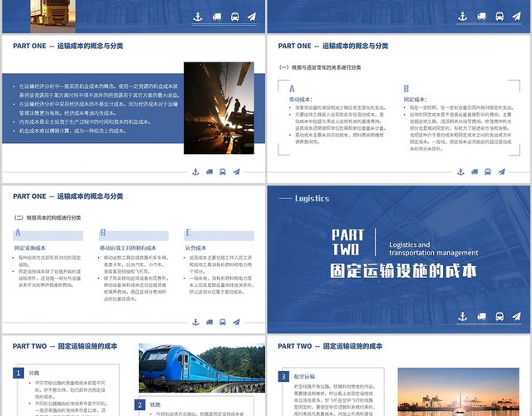Click the truck icon on the 变动成本/固定成本 slide
The width and height of the screenshot is (532, 416).
tap(475, 172)
